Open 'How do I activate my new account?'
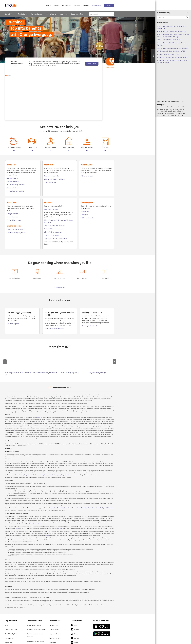This screenshot has height=644, width=191. tap(169, 40)
